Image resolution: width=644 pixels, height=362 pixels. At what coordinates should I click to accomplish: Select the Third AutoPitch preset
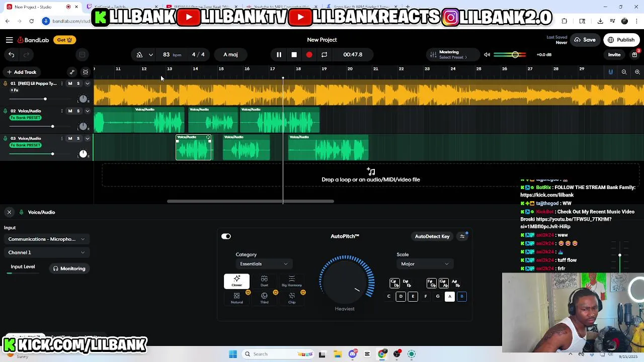264,298
